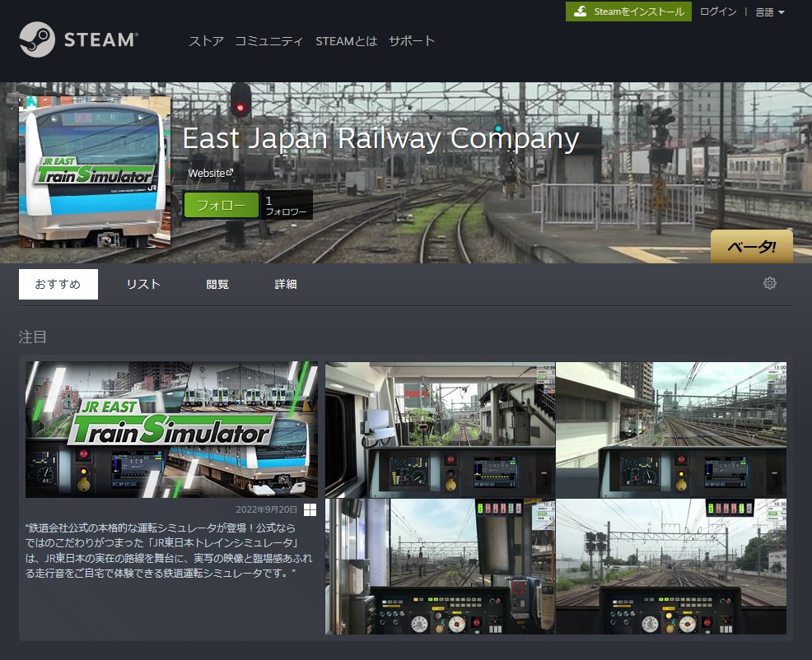
Task: Click the game description quote text
Action: [x=169, y=551]
